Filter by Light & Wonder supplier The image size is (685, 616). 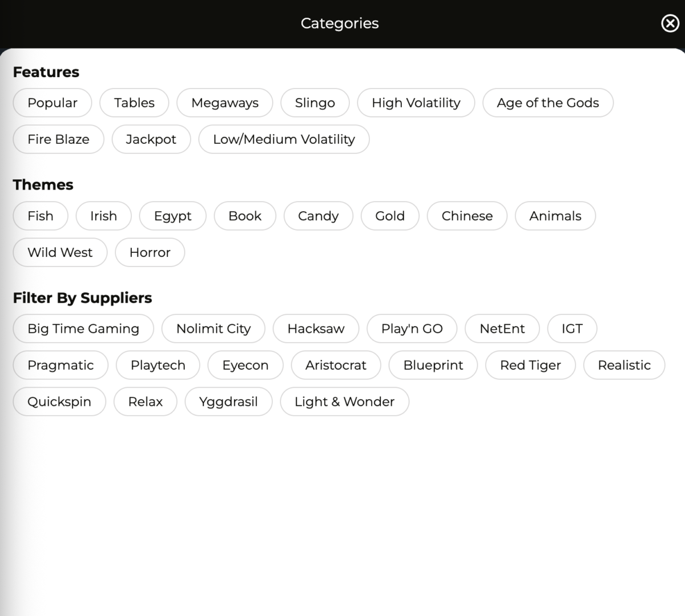[x=344, y=402]
